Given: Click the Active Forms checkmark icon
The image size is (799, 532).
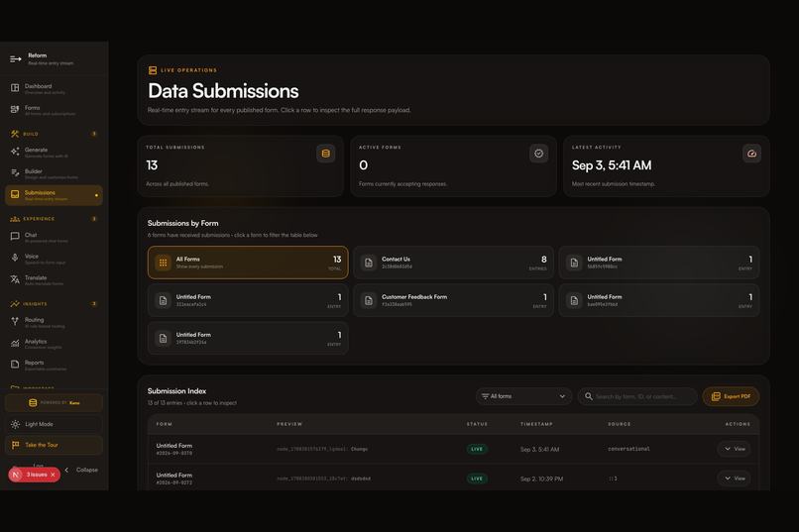Looking at the screenshot, I should click(538, 154).
